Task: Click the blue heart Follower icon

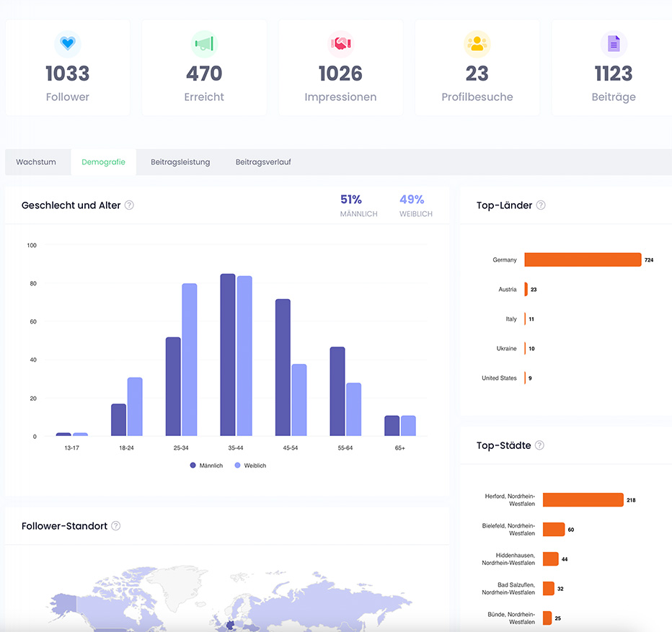Action: pos(68,44)
